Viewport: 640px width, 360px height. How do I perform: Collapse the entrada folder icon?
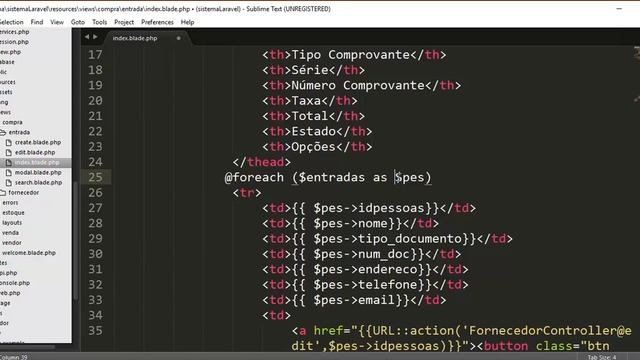3,132
